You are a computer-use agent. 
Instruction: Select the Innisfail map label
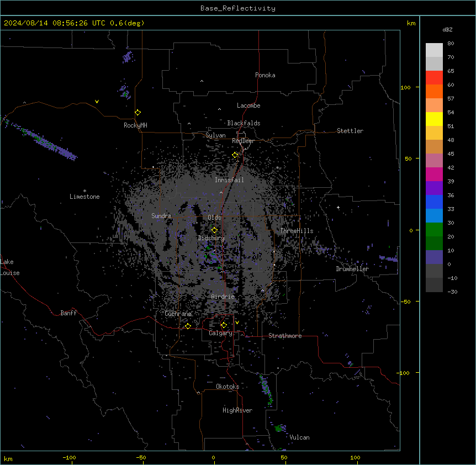point(229,180)
